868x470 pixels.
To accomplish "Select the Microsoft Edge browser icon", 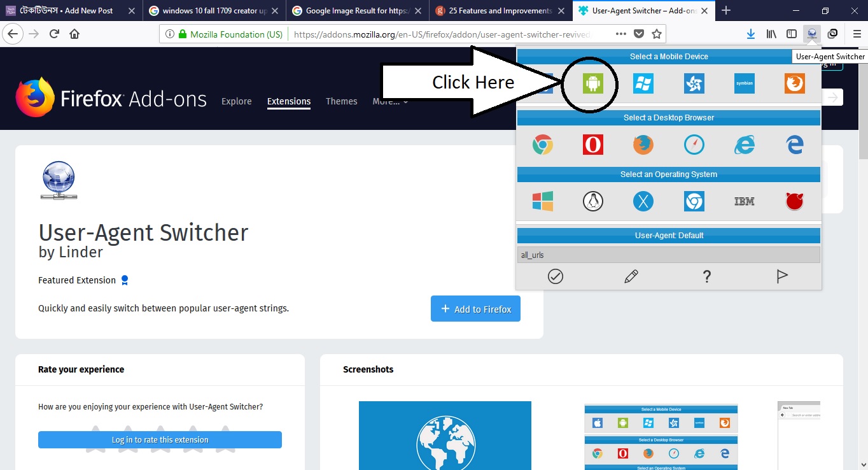I will point(795,145).
